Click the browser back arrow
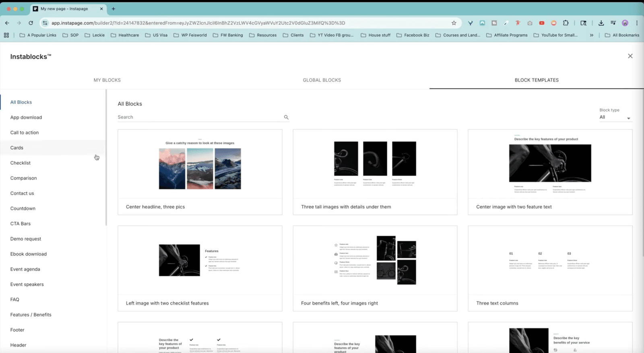Viewport: 644px width, 353px height. (7, 23)
